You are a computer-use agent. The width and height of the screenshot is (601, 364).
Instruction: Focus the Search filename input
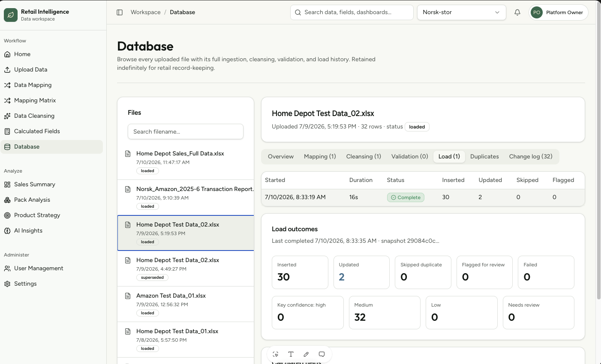click(186, 131)
